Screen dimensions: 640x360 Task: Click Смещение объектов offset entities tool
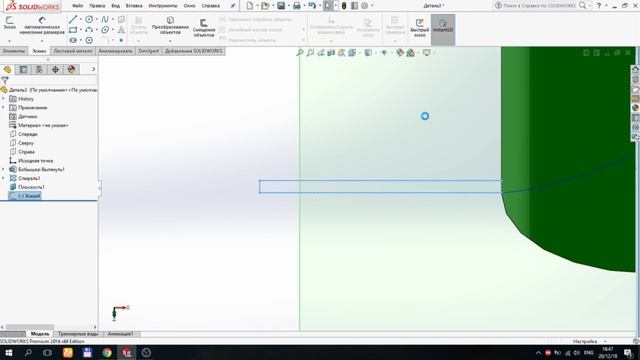click(x=204, y=28)
